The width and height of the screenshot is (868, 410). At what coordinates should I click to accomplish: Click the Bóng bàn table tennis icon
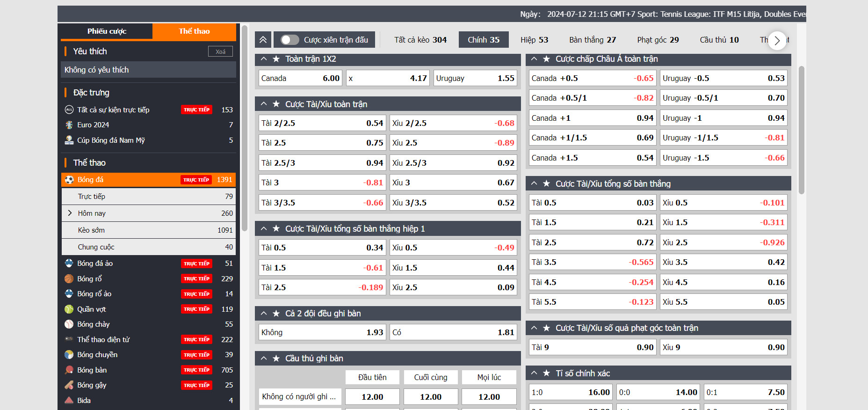pos(69,370)
